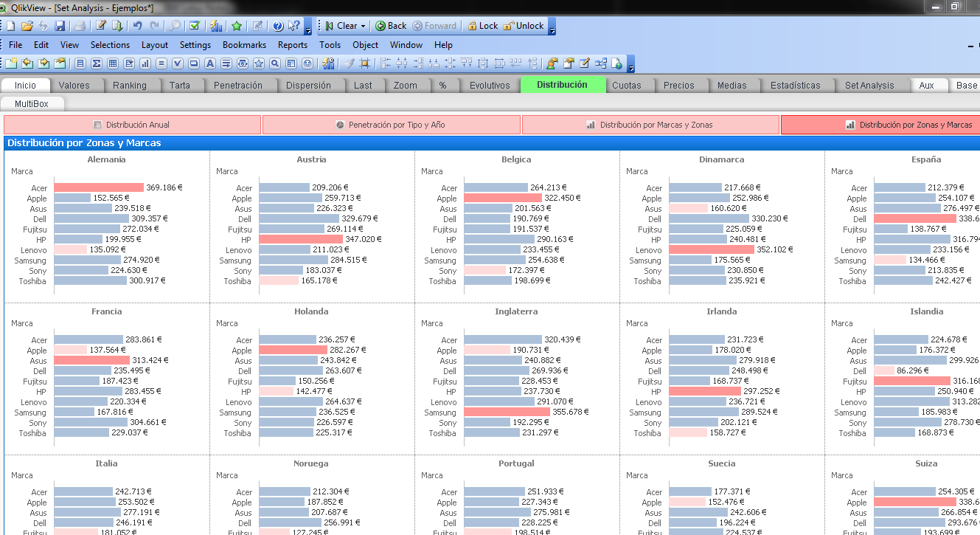The height and width of the screenshot is (535, 980).
Task: Click the 347.020 € value in Austria
Action: 364,239
